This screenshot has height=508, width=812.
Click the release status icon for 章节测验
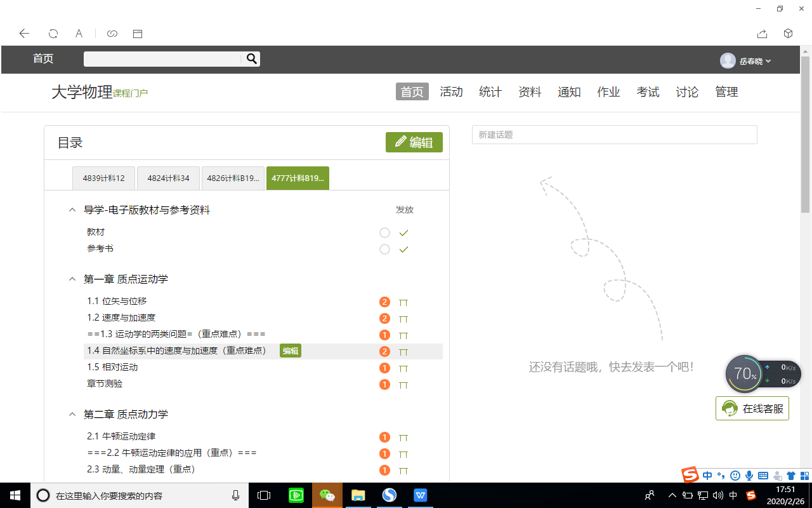tap(403, 385)
